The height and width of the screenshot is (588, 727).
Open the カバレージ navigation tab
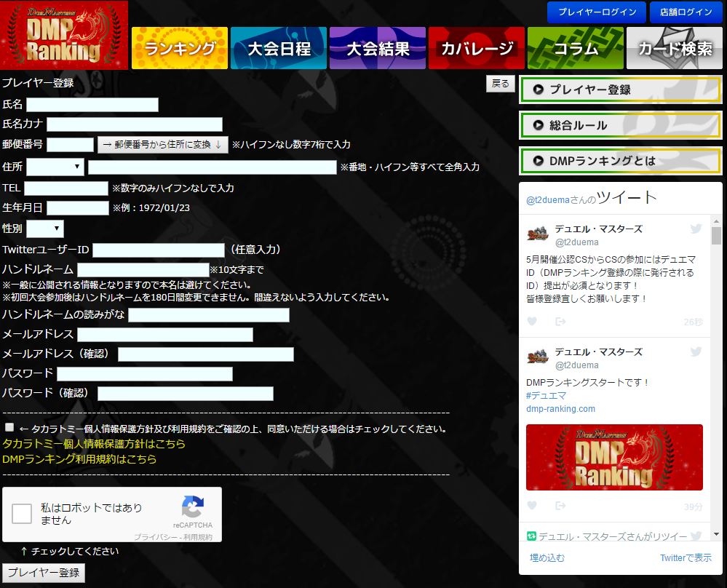pos(477,48)
